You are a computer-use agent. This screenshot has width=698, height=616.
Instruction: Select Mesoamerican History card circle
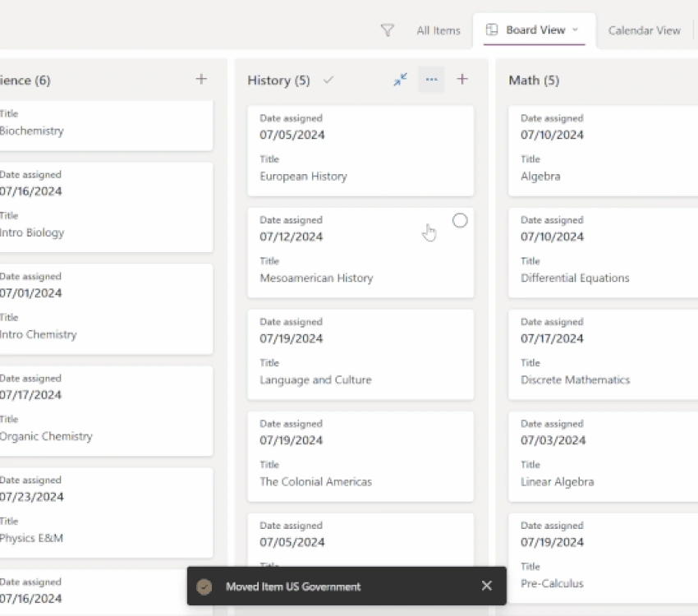coord(460,220)
